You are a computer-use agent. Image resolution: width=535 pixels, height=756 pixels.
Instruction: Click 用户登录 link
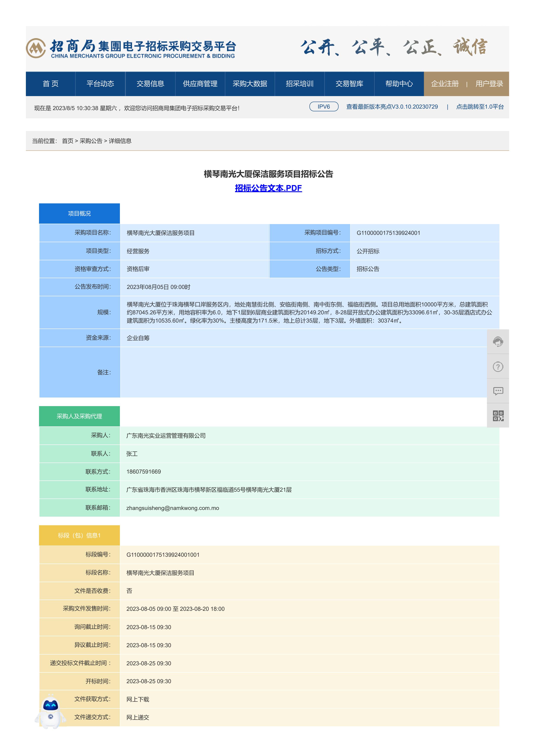click(489, 84)
